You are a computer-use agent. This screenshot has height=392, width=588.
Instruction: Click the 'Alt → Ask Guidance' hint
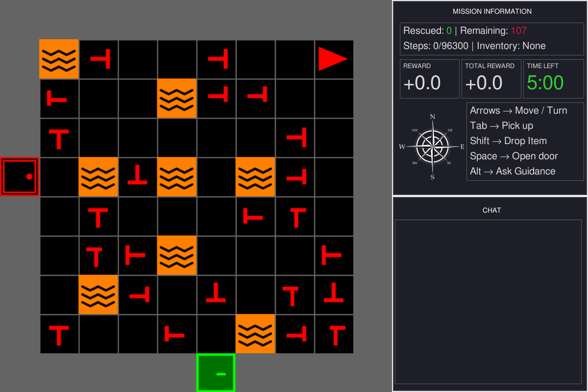pos(513,171)
